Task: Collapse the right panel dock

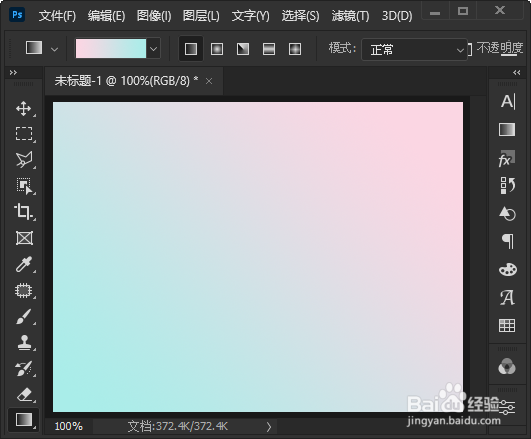Action: tap(516, 72)
